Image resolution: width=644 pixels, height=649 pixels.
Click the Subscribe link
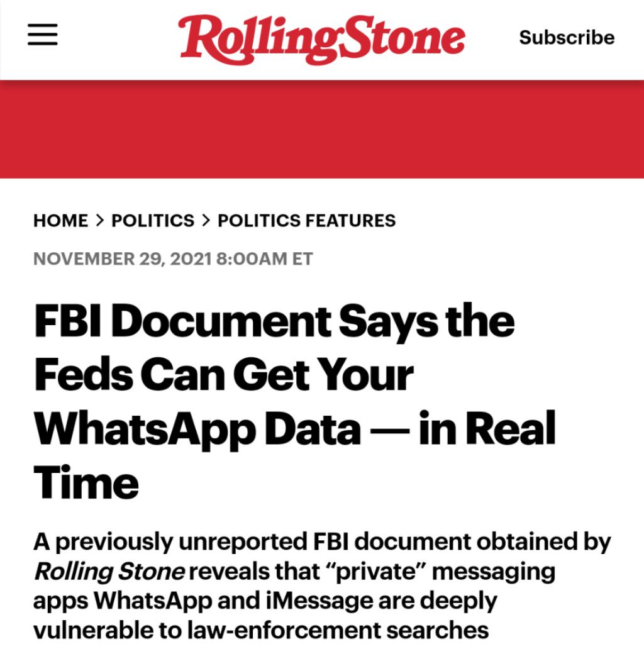pyautogui.click(x=567, y=38)
